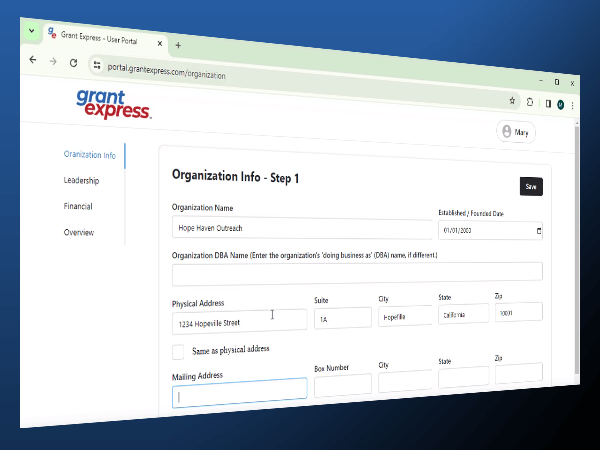The image size is (600, 450).
Task: Click the Organization DBA Name field
Action: (x=357, y=273)
